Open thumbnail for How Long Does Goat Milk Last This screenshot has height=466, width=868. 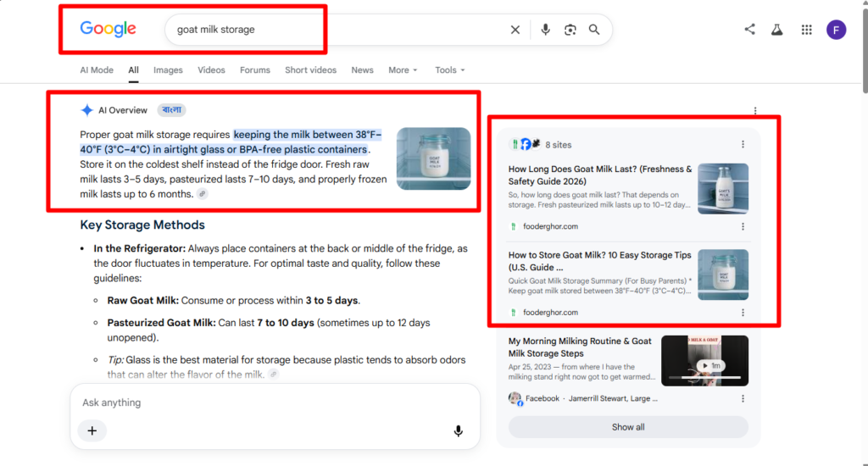tap(723, 189)
